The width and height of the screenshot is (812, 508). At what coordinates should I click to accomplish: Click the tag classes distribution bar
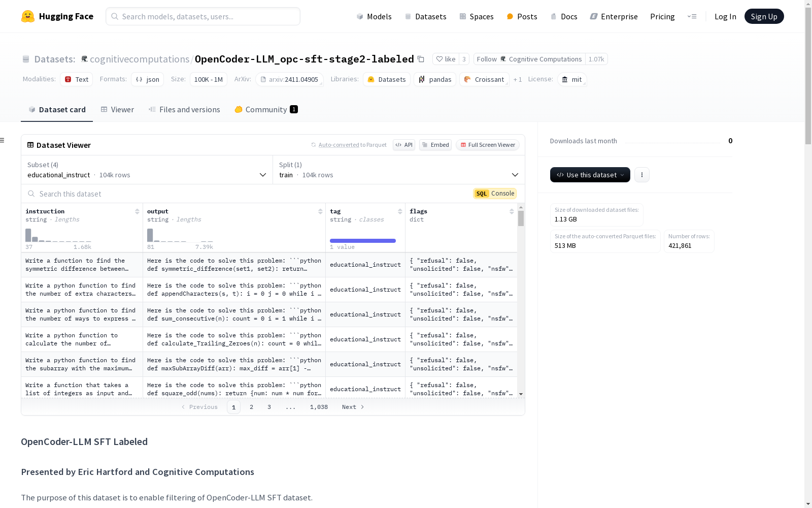pos(363,241)
